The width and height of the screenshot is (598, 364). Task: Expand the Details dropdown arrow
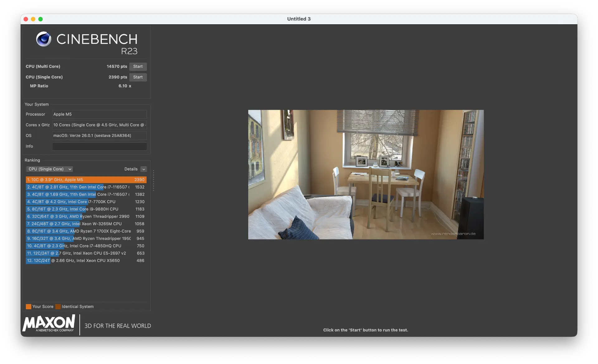[144, 169]
